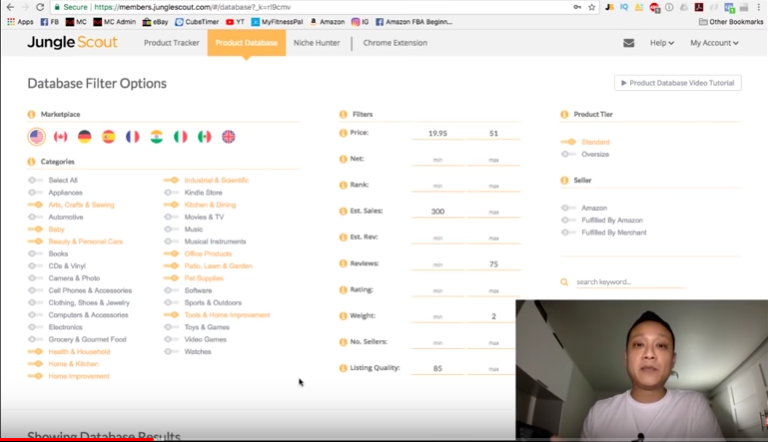Click the Reviews maximum field showing 75
This screenshot has width=768, height=442.
click(x=494, y=264)
